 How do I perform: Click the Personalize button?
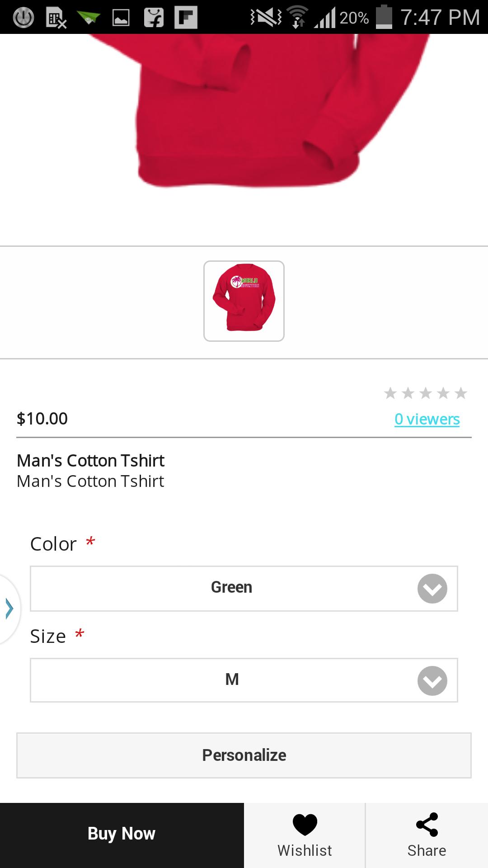pos(244,755)
